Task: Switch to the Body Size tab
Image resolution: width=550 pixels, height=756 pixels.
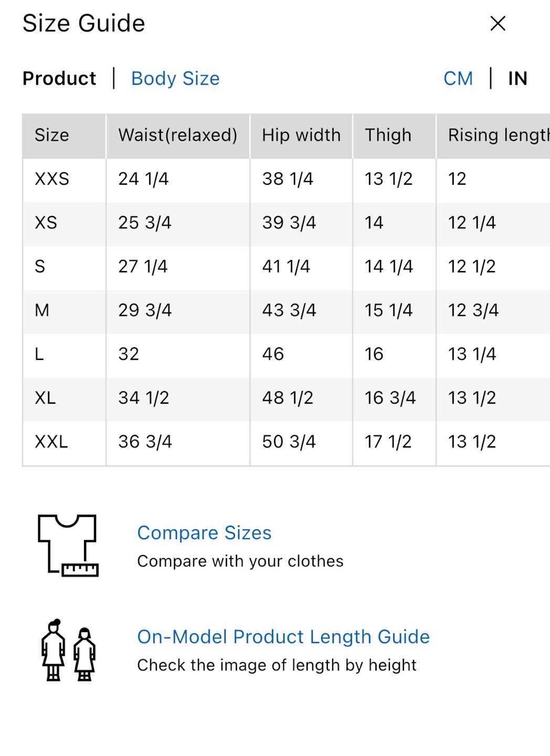Action: [175, 78]
